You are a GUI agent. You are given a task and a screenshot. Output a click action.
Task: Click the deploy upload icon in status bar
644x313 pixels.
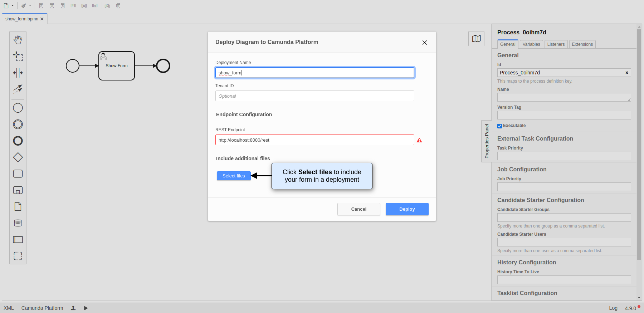[x=73, y=308]
